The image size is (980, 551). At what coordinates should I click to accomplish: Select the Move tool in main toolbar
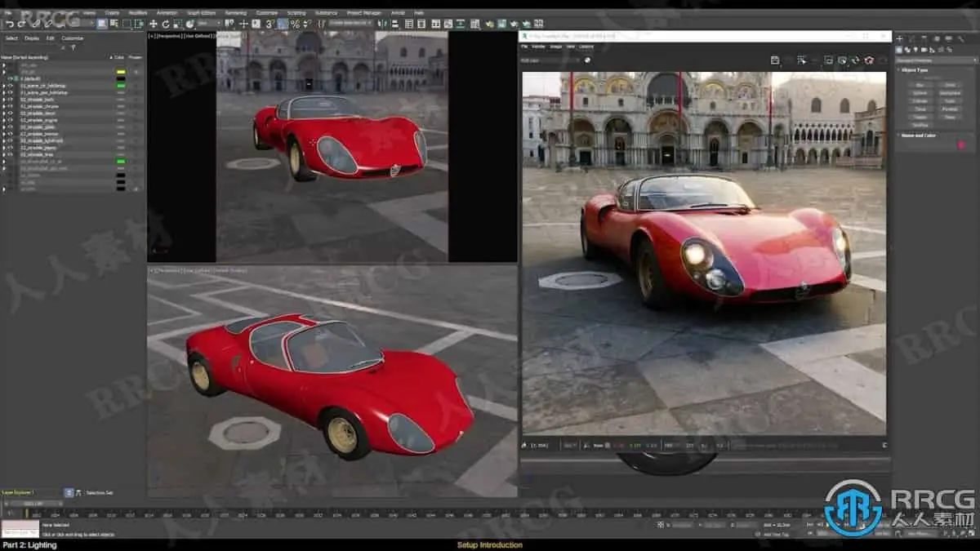(153, 24)
